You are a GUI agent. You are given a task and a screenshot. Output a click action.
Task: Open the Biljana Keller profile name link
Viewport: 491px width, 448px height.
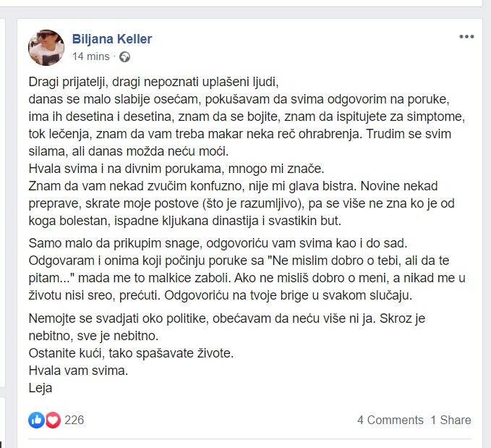(112, 39)
